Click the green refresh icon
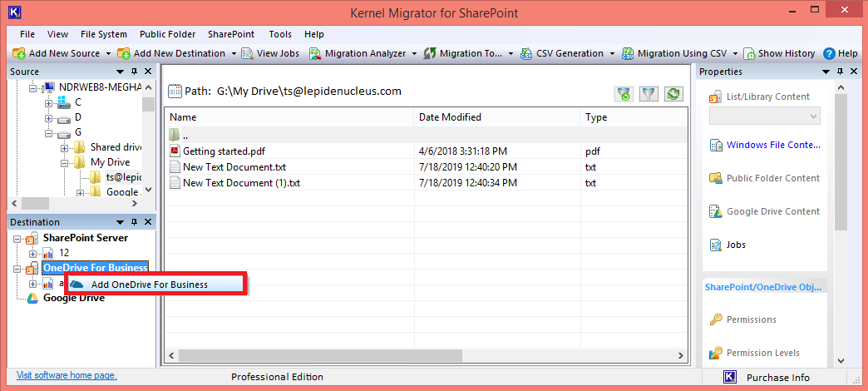This screenshot has height=391, width=868. tap(673, 94)
